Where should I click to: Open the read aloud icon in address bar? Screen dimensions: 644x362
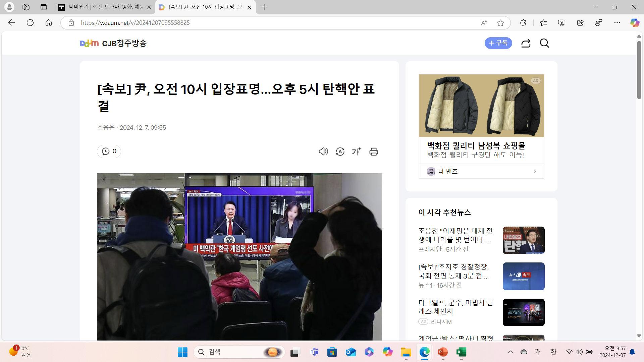click(484, 23)
